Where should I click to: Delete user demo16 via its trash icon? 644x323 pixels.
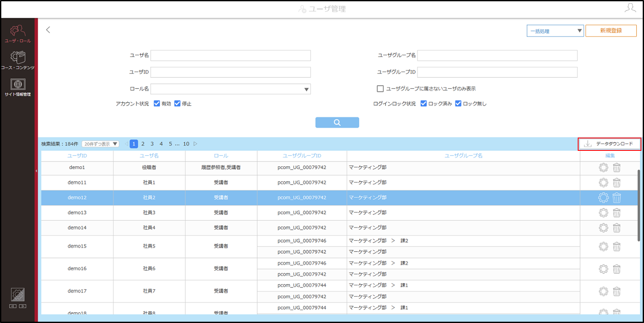pyautogui.click(x=617, y=269)
